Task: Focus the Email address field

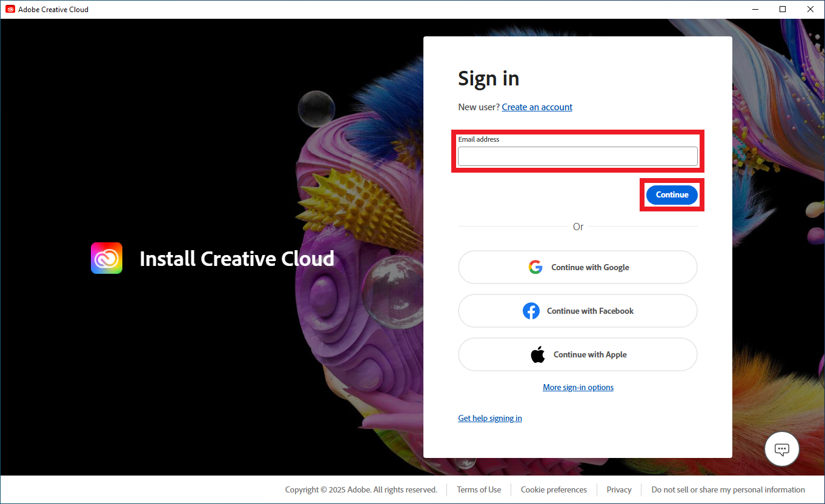Action: click(577, 156)
